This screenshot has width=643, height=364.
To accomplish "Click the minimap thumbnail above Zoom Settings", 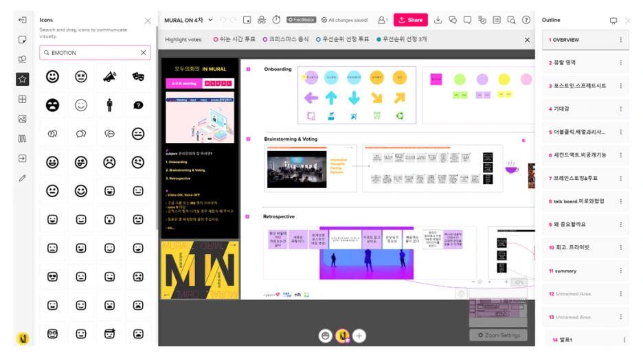I will click(x=498, y=308).
